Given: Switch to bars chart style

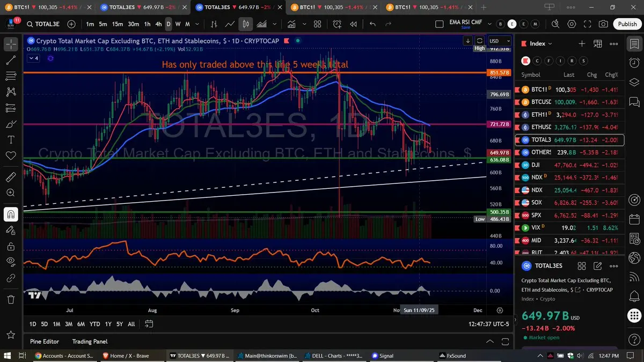Looking at the screenshot, I should point(214,24).
